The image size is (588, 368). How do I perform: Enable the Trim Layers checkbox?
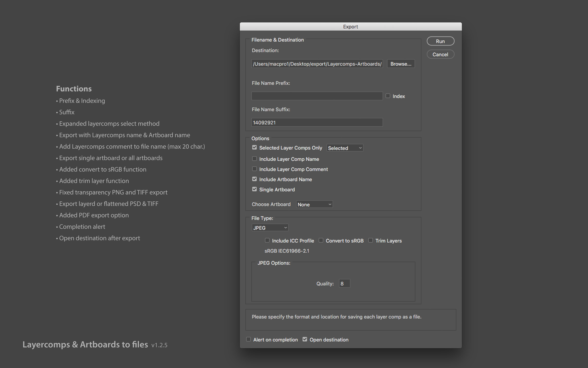(370, 240)
